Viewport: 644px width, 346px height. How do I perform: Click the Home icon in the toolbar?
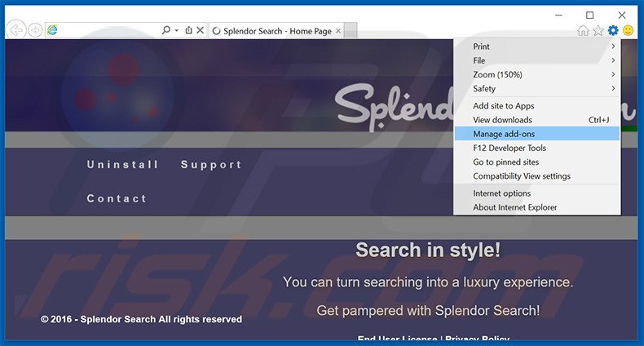click(583, 30)
